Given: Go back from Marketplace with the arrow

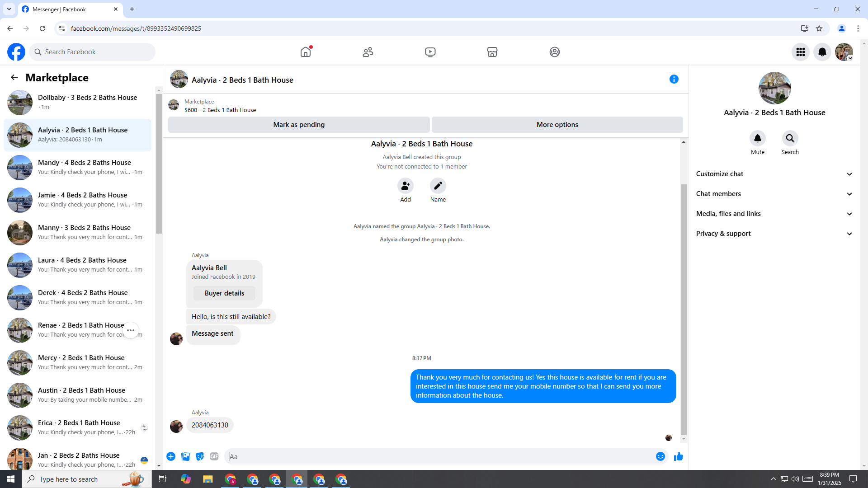Looking at the screenshot, I should (x=14, y=77).
